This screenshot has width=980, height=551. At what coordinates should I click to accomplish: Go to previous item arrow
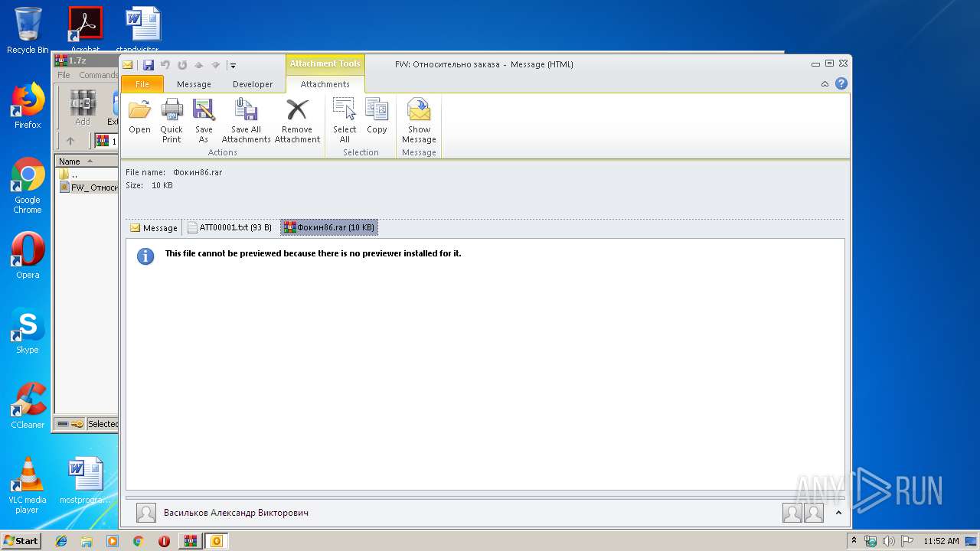coord(199,65)
